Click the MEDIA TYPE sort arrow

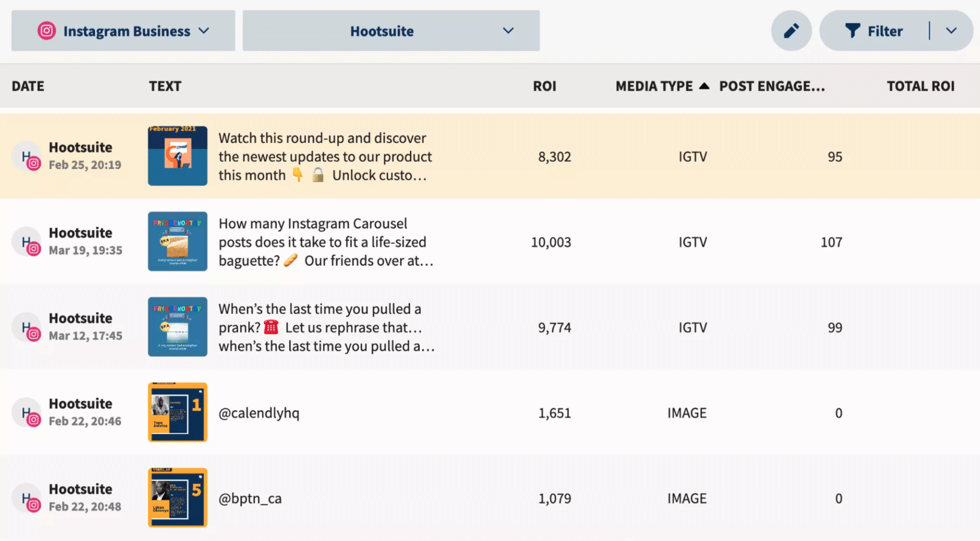point(704,86)
